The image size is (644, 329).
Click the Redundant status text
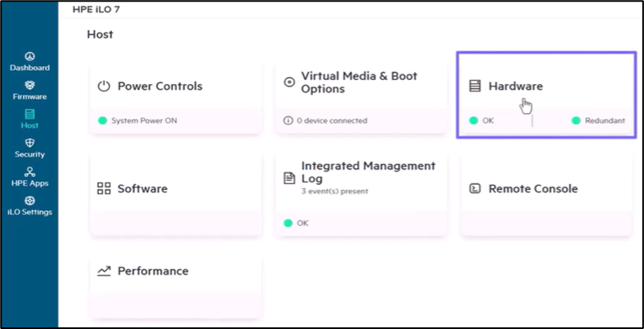[x=605, y=120]
